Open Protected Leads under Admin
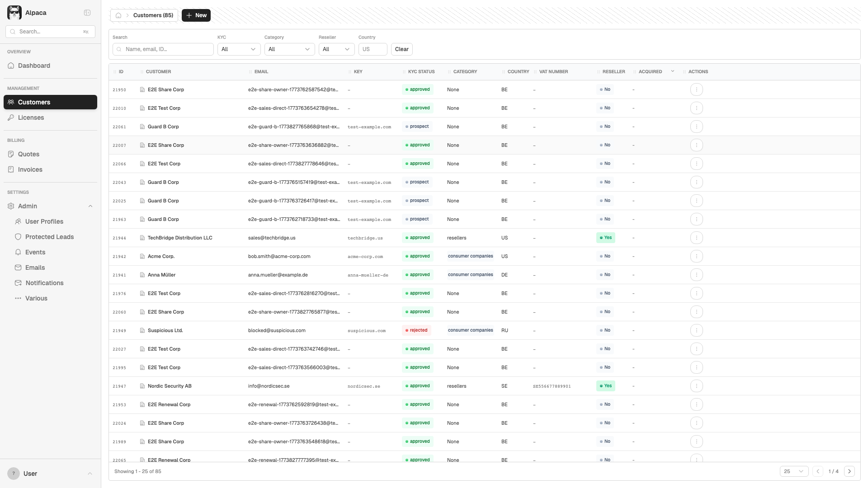The height and width of the screenshot is (488, 868). click(50, 237)
